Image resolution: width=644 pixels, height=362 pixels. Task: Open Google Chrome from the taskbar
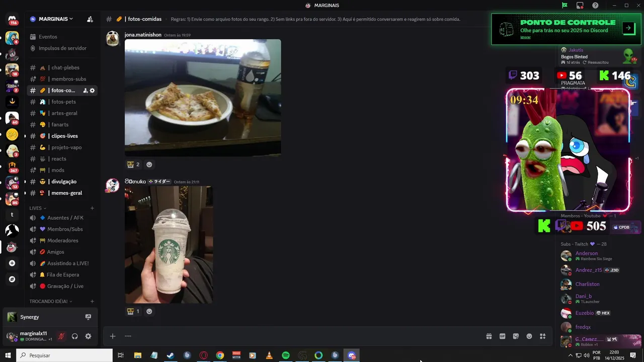pyautogui.click(x=220, y=355)
